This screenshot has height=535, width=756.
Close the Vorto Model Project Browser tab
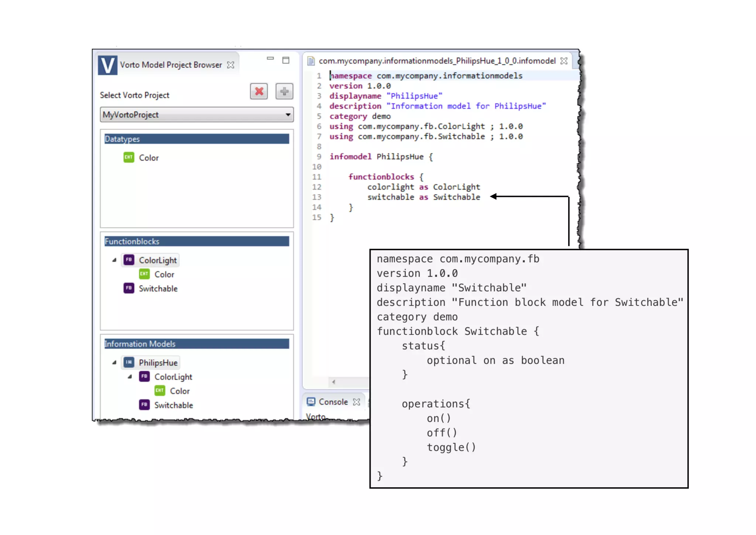[x=231, y=65]
